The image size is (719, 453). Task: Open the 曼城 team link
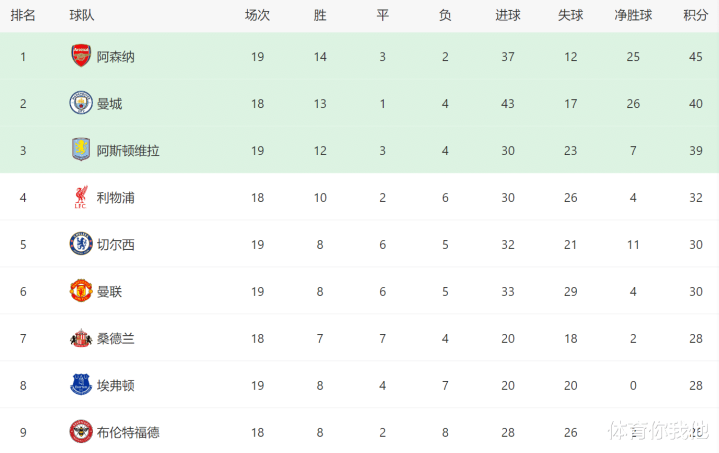tap(110, 104)
